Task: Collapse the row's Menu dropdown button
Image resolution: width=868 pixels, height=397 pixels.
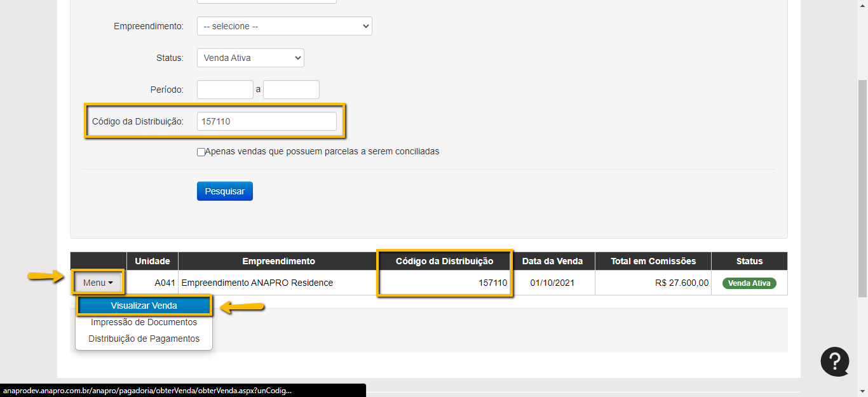Action: tap(98, 283)
